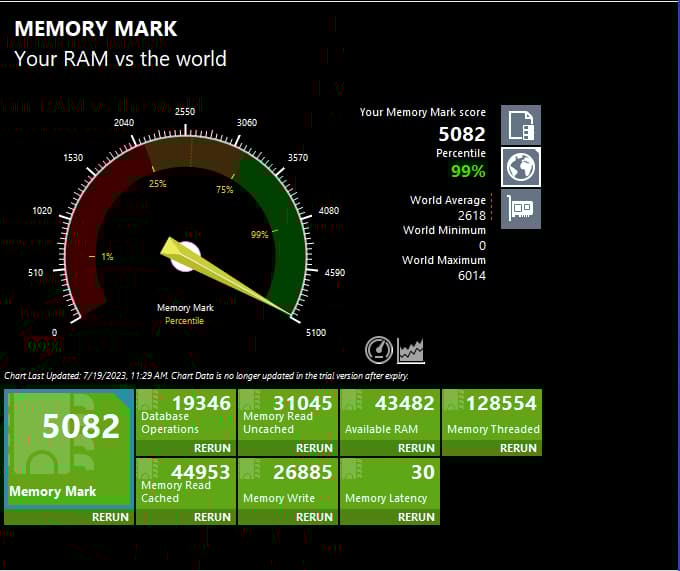Viewport: 680px width, 571px height.
Task: Rerun the Available RAM test
Action: coord(416,448)
